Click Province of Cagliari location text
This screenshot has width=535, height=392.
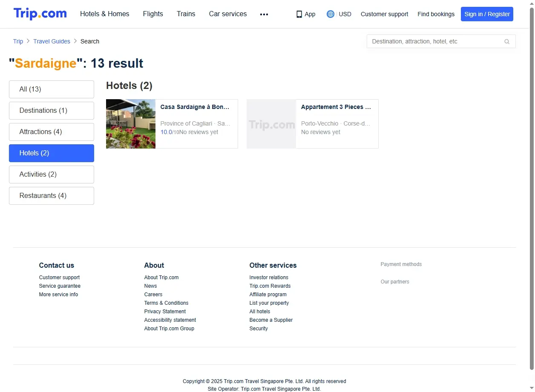[186, 123]
